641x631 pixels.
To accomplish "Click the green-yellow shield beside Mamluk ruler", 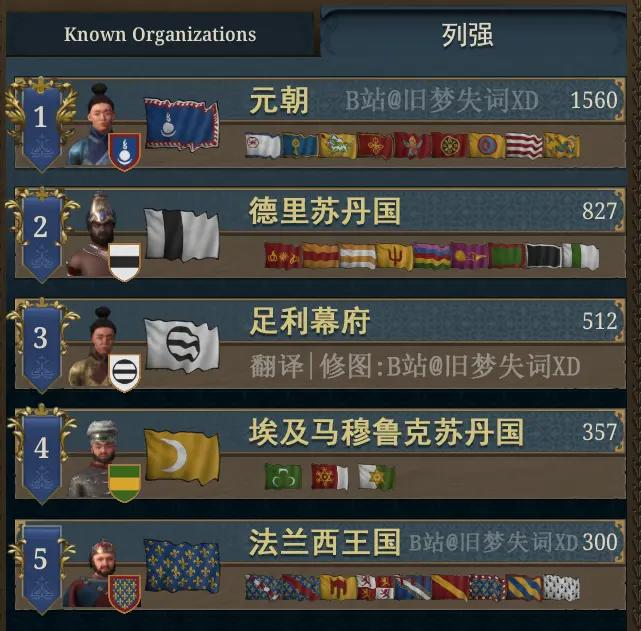I will click(125, 483).
